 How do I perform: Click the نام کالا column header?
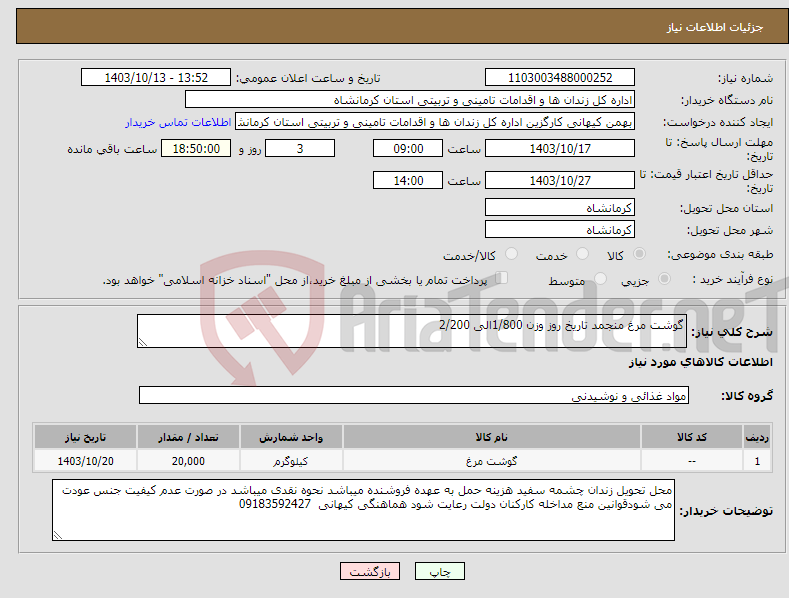pyautogui.click(x=492, y=437)
